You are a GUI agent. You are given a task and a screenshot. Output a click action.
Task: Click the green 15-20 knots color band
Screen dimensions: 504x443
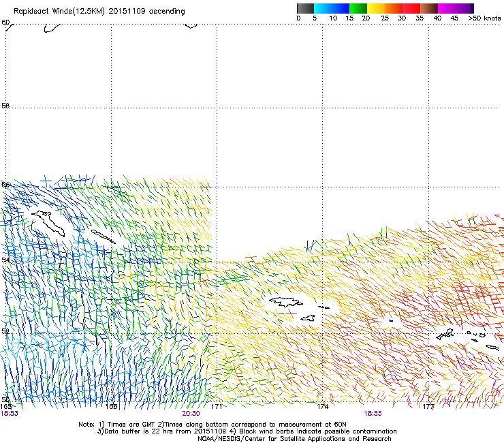pos(358,8)
